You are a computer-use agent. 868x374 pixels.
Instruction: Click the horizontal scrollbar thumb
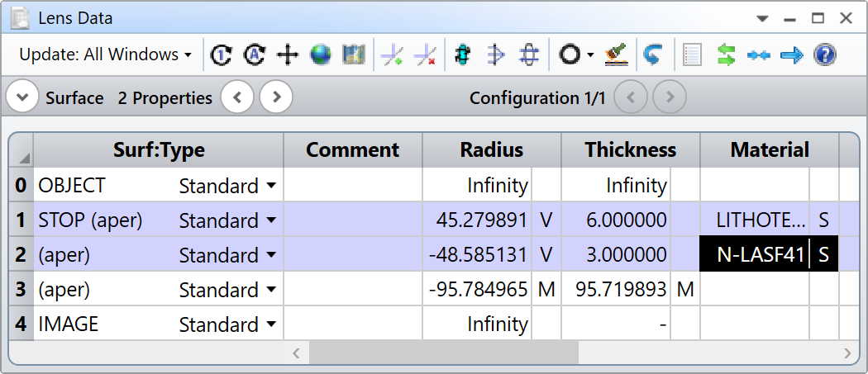coord(443,353)
